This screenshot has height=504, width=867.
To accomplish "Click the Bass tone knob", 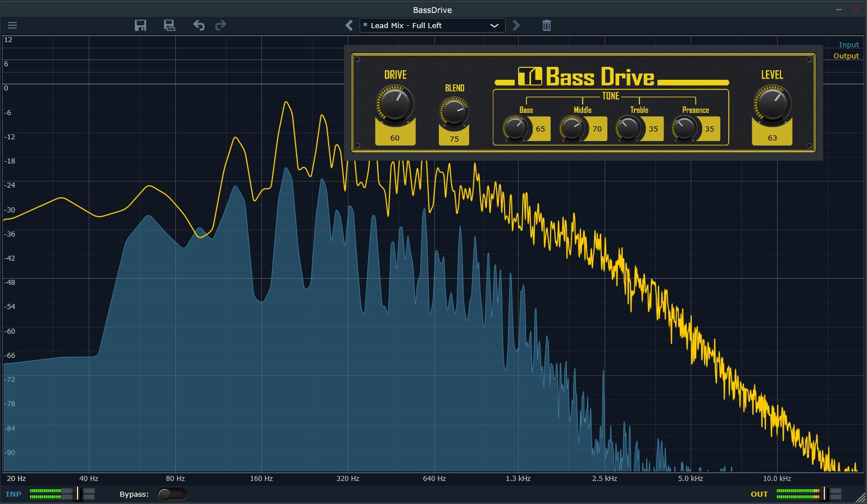I will point(515,129).
